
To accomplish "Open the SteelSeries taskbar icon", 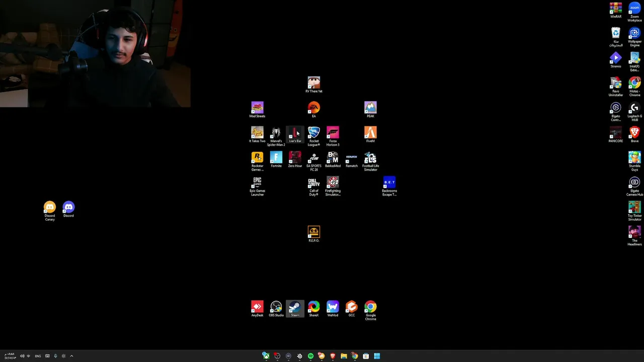I will pyautogui.click(x=299, y=356).
